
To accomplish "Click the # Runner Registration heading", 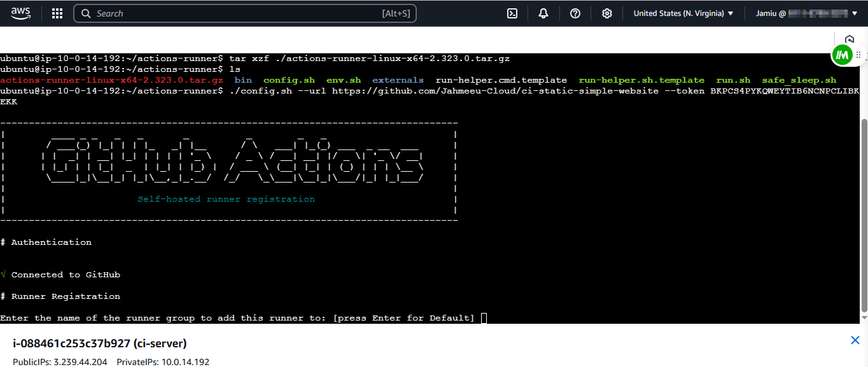I will 60,296.
